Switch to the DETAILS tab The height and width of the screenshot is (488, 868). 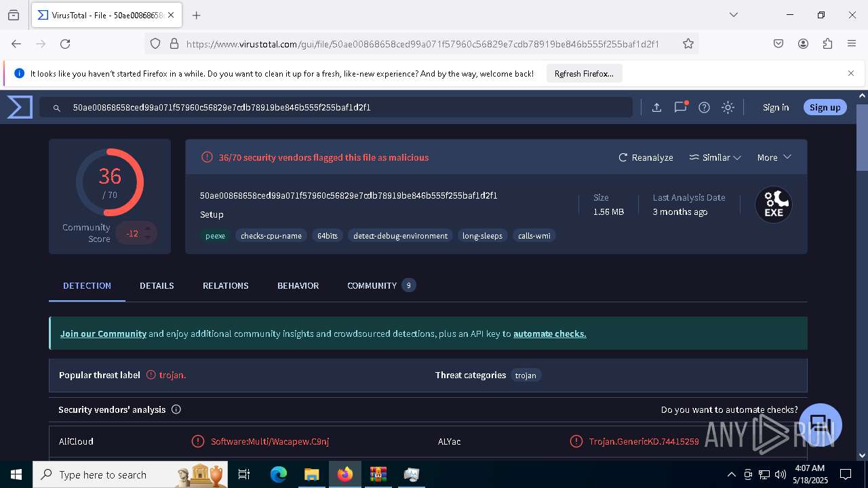(157, 285)
